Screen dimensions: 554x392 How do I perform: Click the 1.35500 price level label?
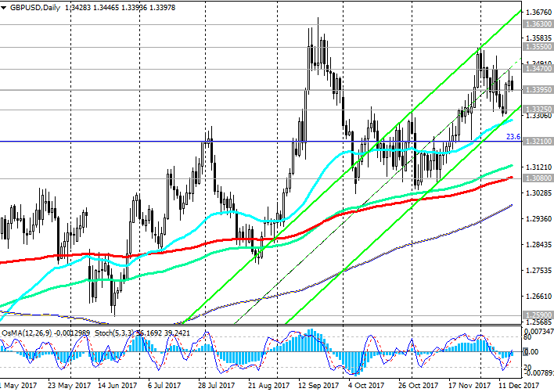pyautogui.click(x=538, y=47)
